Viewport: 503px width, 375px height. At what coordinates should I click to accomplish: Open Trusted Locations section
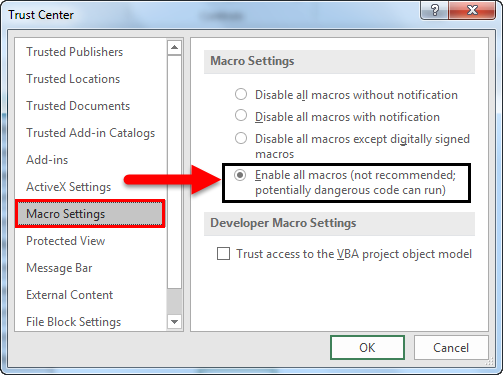point(73,79)
